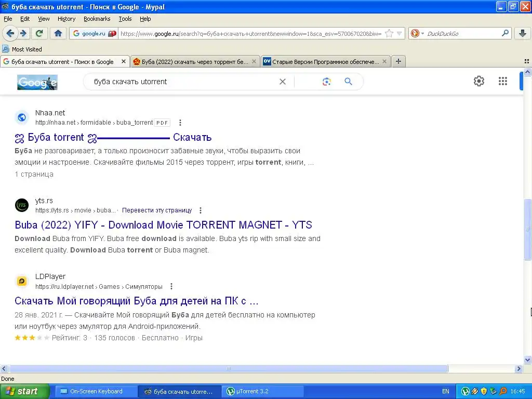Open the Буба torrent Скачать result link
Viewport: 532px width, 399px height.
coord(113,137)
